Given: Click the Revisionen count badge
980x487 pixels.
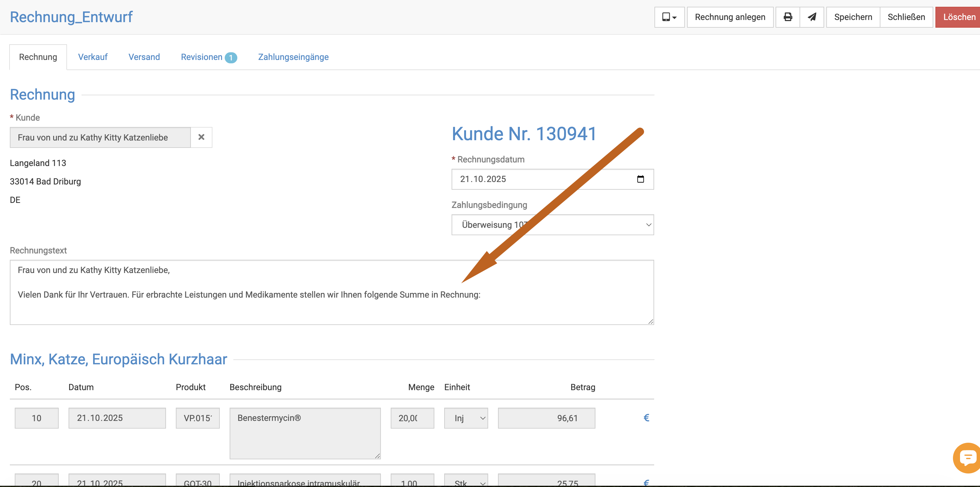Looking at the screenshot, I should click(231, 57).
